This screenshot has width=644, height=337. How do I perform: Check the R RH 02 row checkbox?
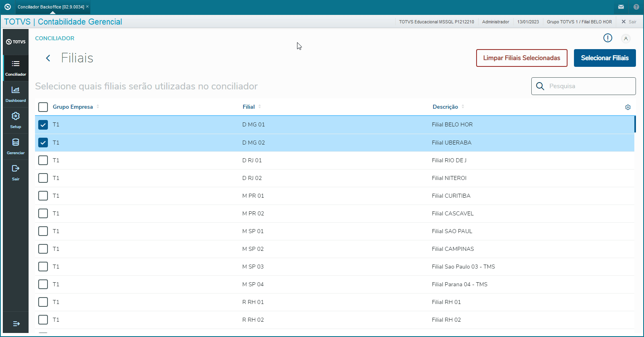(x=43, y=320)
